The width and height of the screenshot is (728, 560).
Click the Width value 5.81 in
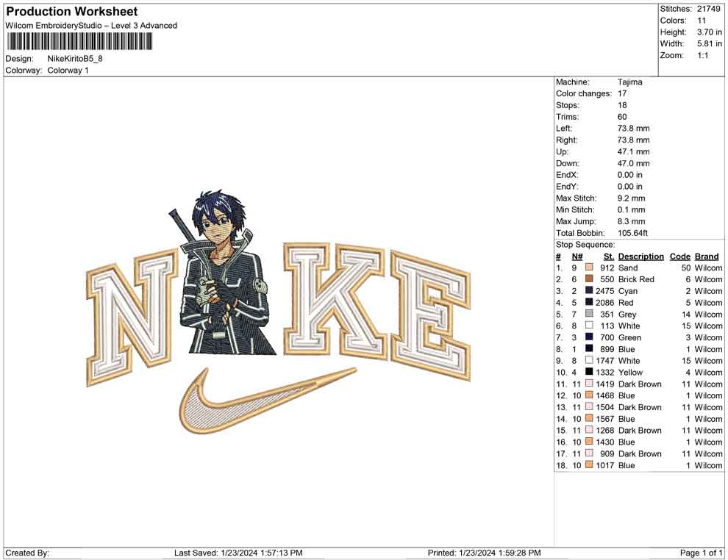pyautogui.click(x=709, y=43)
